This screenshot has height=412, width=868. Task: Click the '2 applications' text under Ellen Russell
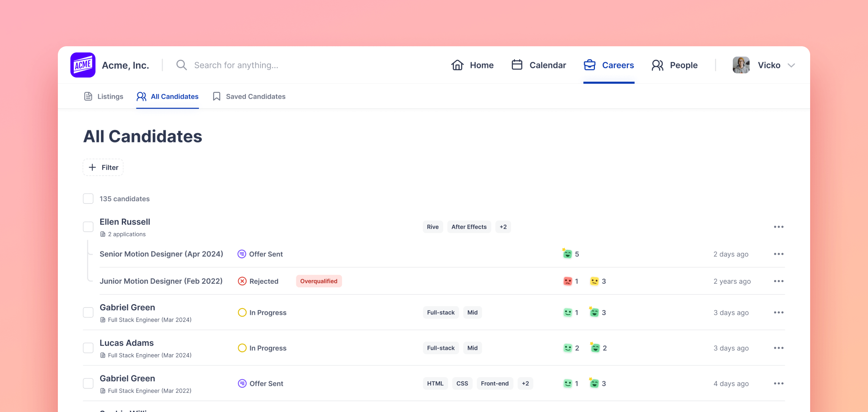127,234
